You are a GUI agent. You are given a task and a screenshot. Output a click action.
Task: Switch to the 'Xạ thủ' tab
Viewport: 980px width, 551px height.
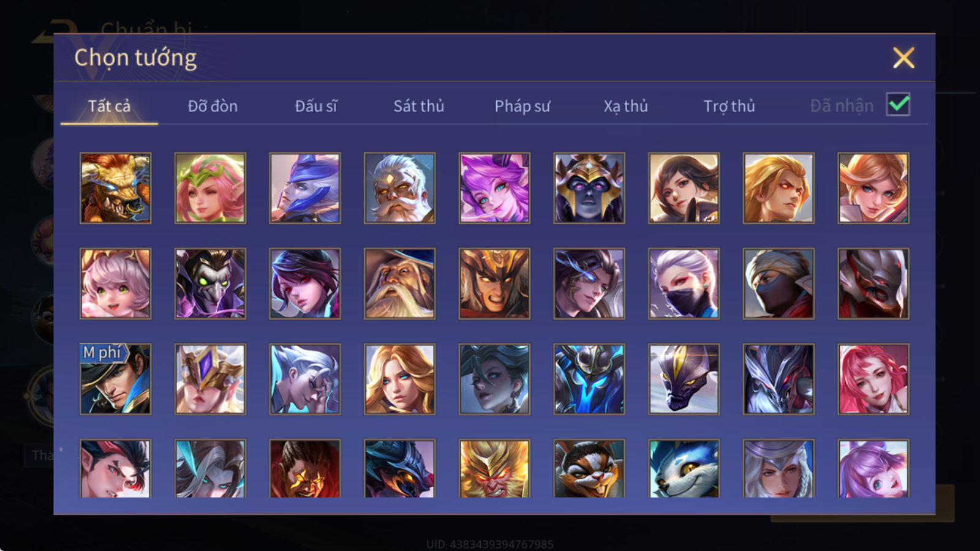(625, 106)
